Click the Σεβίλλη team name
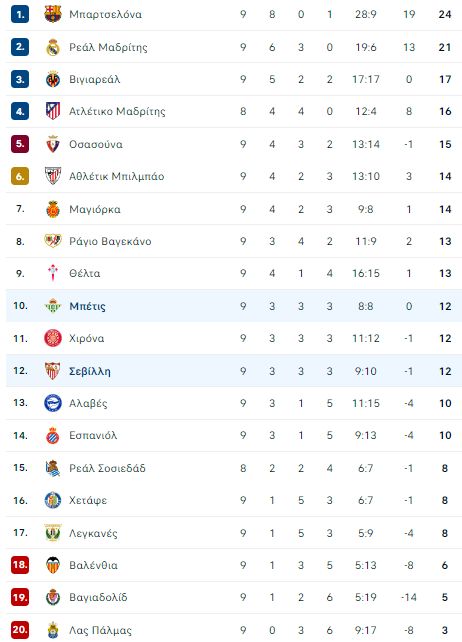The width and height of the screenshot is (462, 642). click(90, 371)
